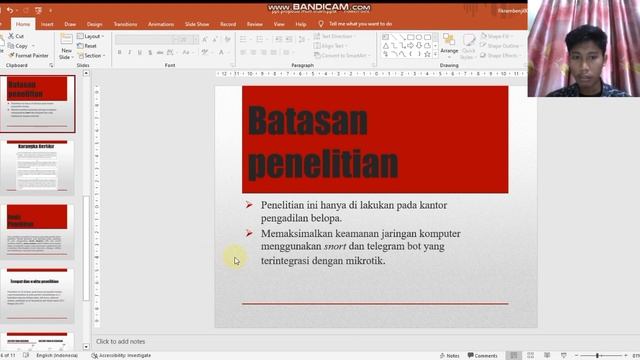
Task: Toggle Text Shadow formatting
Action: click(x=150, y=53)
